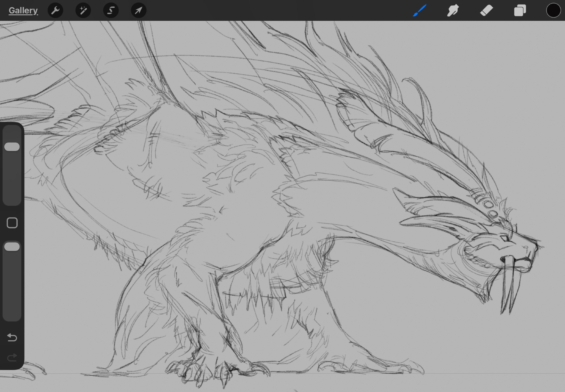Viewport: 565px width, 392px height.
Task: Activate the Selection tool
Action: (x=111, y=10)
